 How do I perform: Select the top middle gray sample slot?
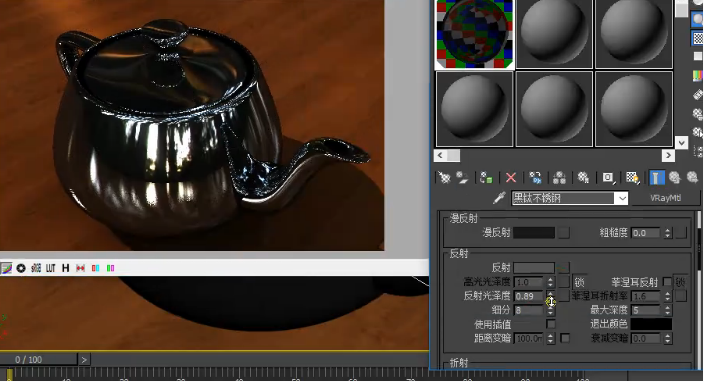point(554,34)
